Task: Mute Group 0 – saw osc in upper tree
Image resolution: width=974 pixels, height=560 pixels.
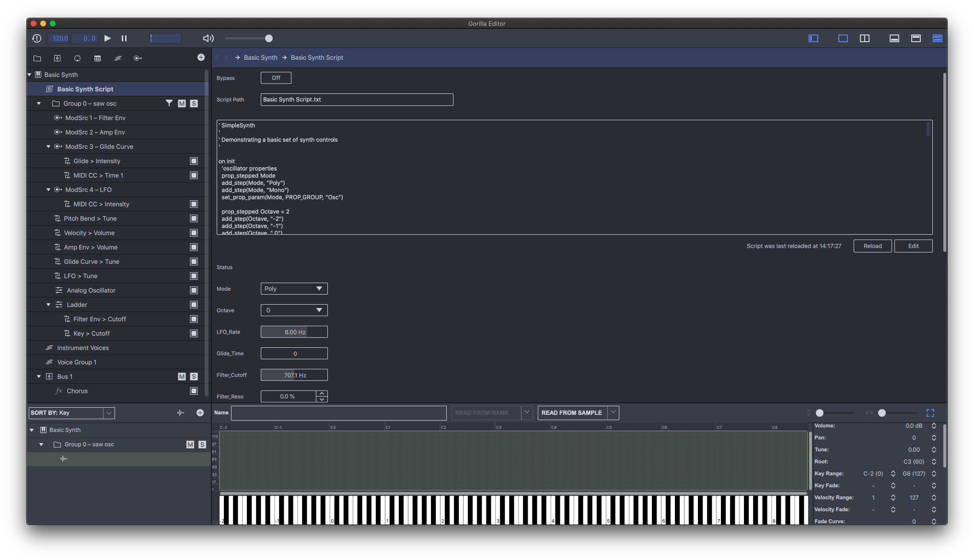Action: (x=182, y=103)
